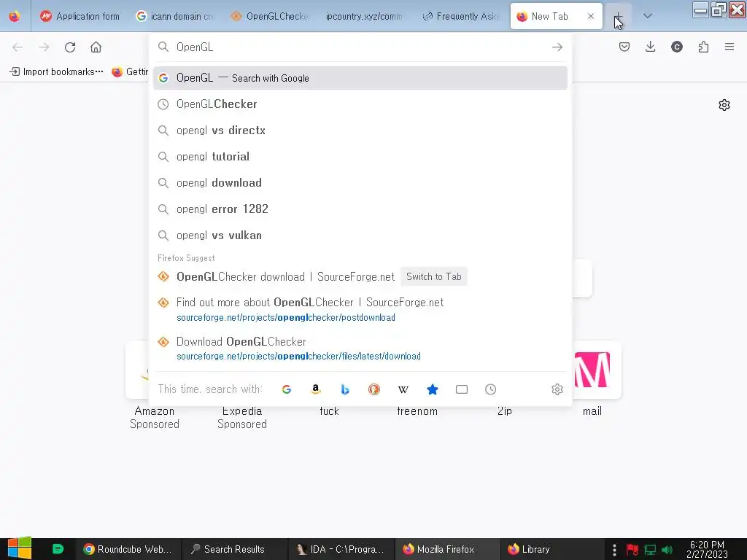
Task: Search this time with Wikipedia
Action: [x=403, y=389]
